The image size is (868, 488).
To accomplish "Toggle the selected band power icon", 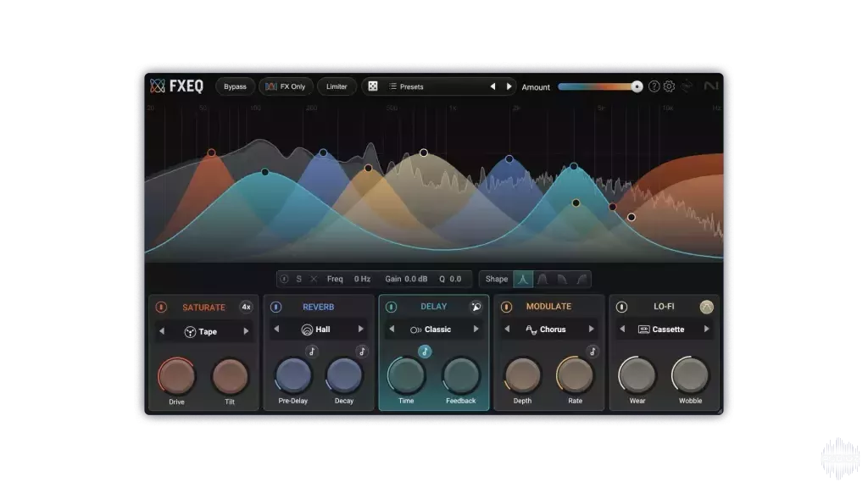I will click(x=284, y=279).
